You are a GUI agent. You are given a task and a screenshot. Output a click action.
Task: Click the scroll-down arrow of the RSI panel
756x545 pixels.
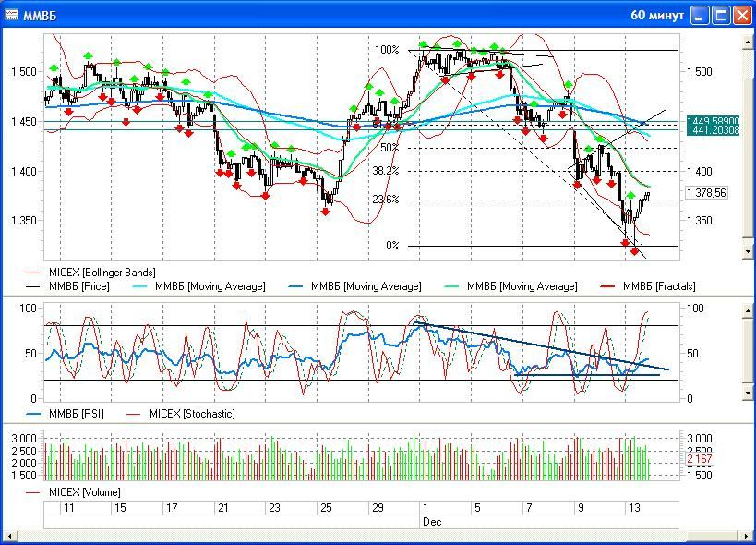(x=748, y=394)
